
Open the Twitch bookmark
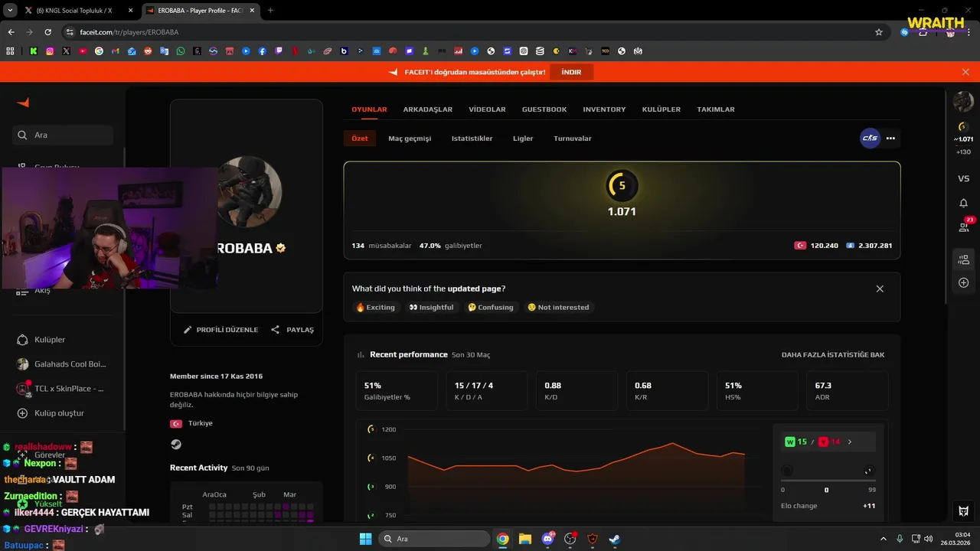click(279, 51)
